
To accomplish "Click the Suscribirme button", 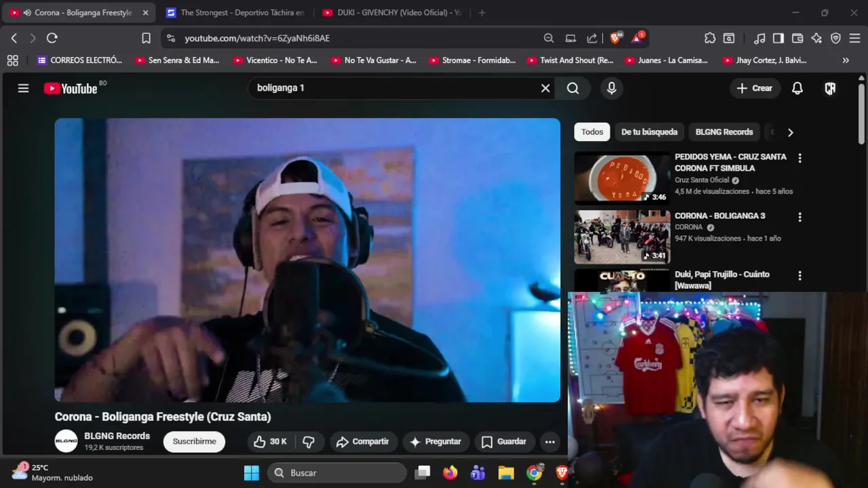I will [194, 441].
